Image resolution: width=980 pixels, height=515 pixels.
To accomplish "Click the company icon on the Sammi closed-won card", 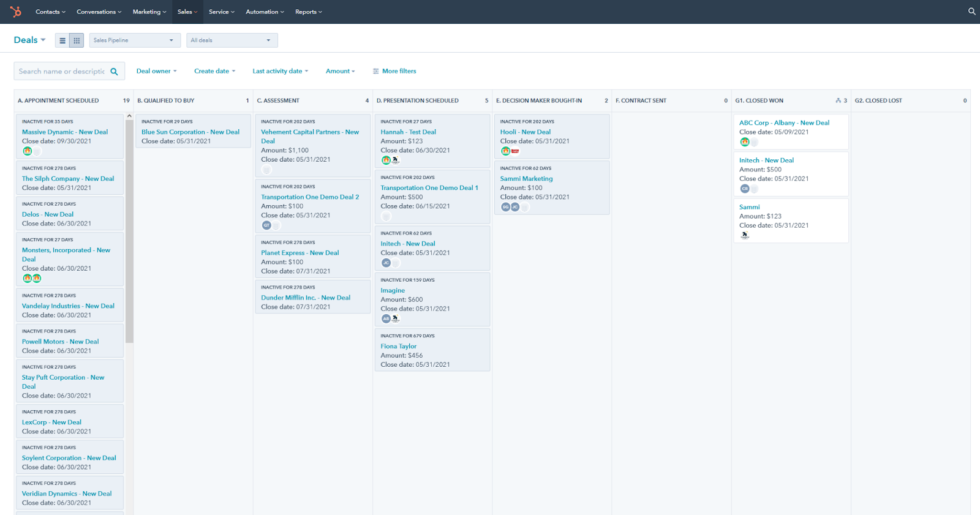I will [x=745, y=235].
